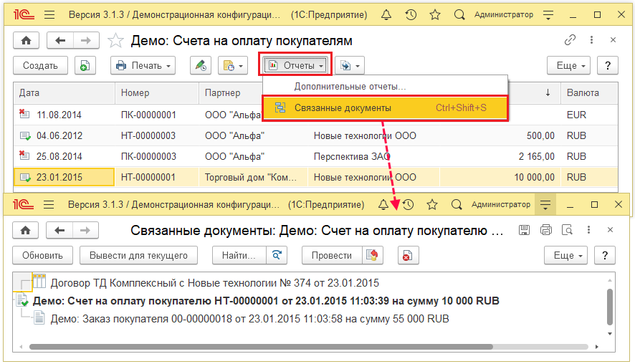Image resolution: width=635 pixels, height=364 pixels.
Task: Navigate back in lower window
Action: tap(59, 231)
